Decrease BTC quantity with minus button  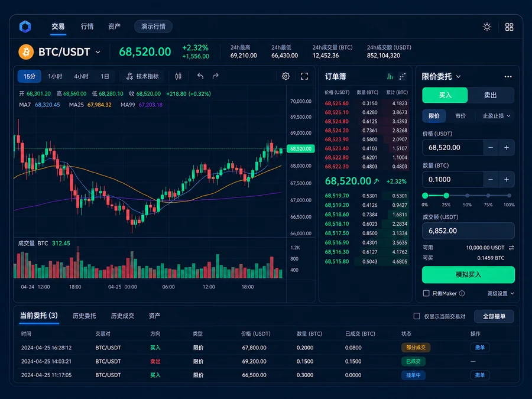491,180
